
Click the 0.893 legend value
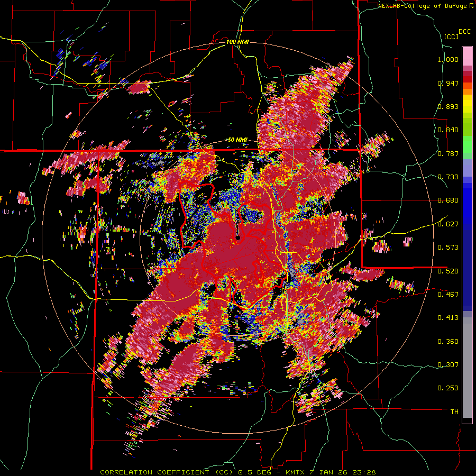point(448,106)
